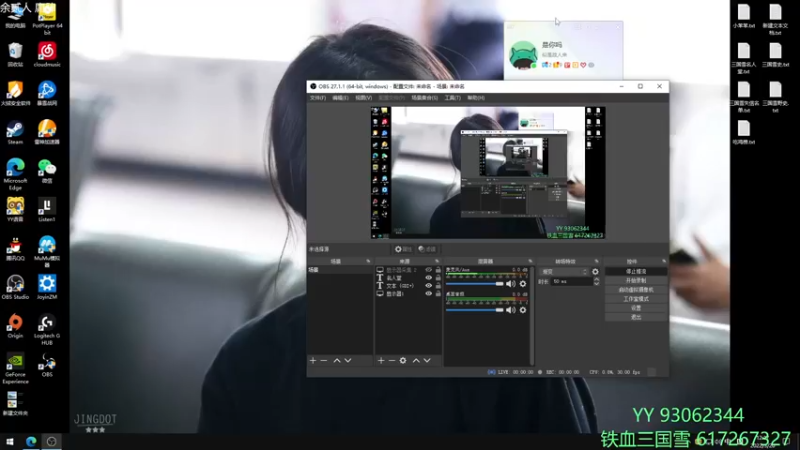Open transition type dropdown in 转场特效
Viewport: 800px width, 450px height.
(x=564, y=271)
